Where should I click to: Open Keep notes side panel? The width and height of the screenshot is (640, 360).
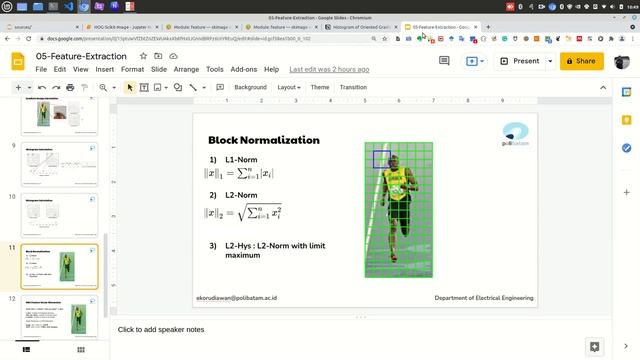[627, 120]
